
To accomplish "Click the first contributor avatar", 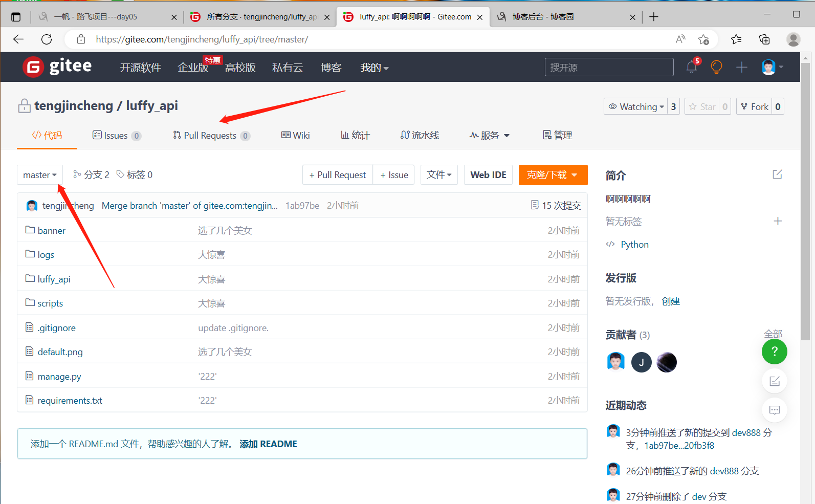I will click(x=616, y=362).
